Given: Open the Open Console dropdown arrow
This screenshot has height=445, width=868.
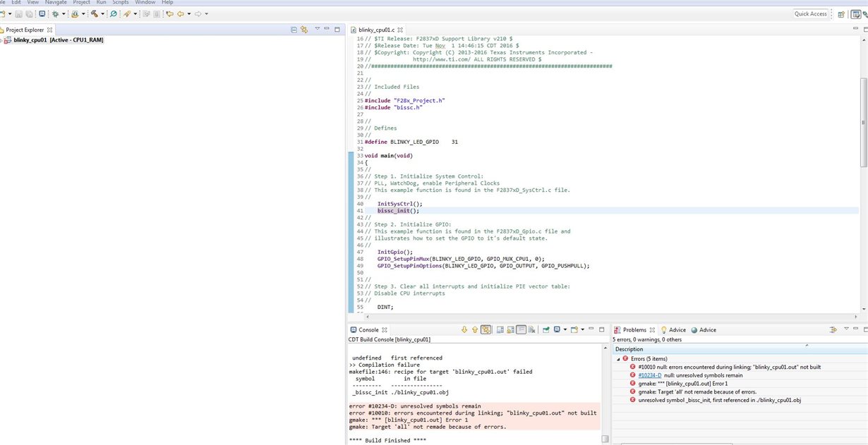Looking at the screenshot, I should [x=583, y=329].
